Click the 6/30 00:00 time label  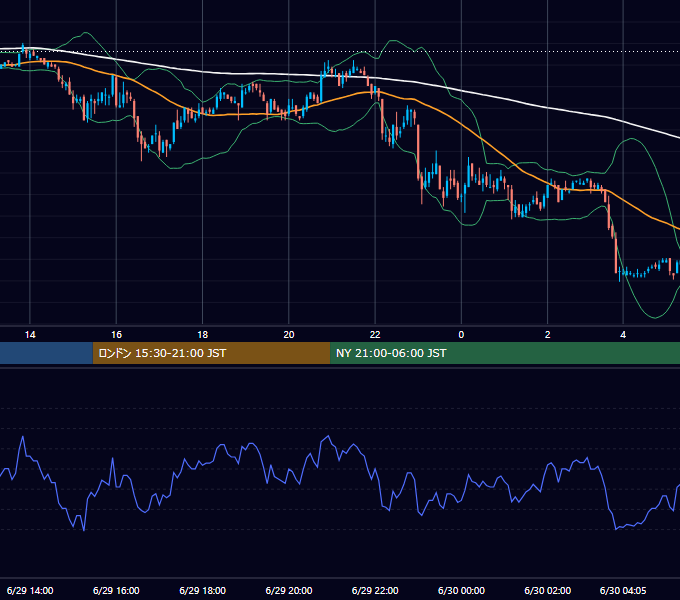[461, 590]
